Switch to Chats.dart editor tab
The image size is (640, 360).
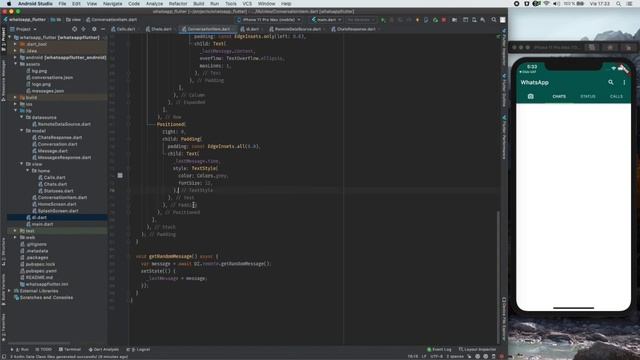[159, 29]
